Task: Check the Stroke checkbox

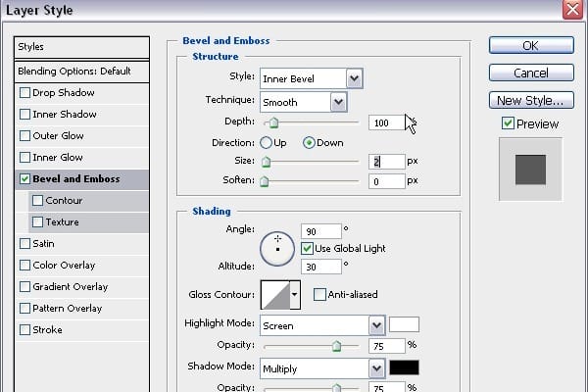Action: point(24,329)
